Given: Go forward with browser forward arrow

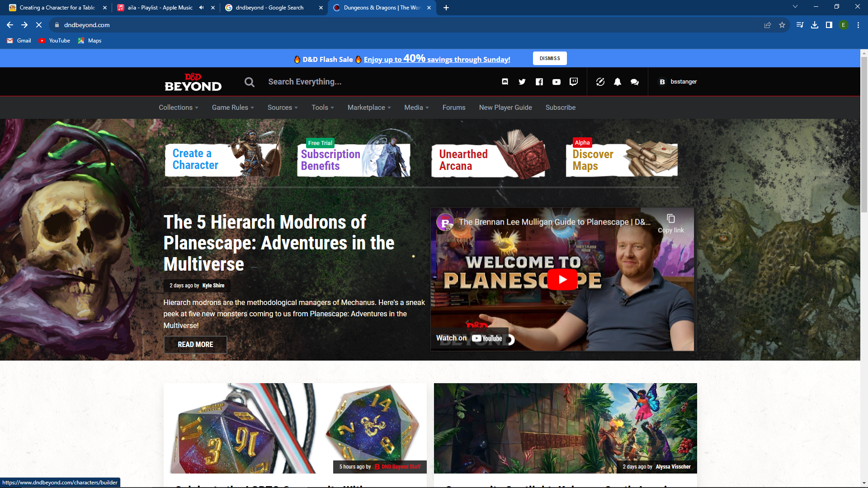Looking at the screenshot, I should pos(24,25).
